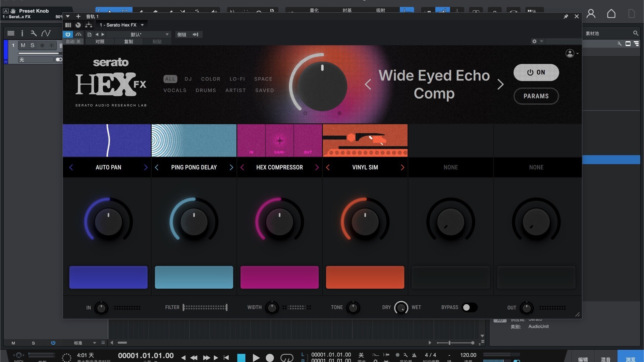Add a new insert with plus icon
The image size is (644, 362).
coord(78,16)
